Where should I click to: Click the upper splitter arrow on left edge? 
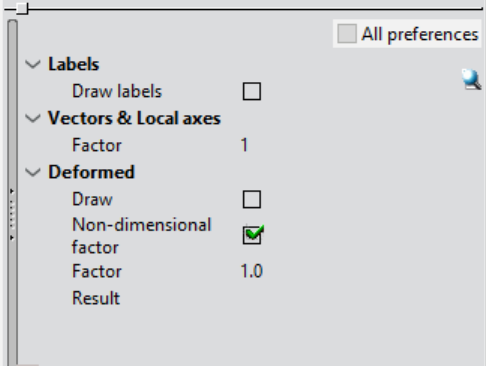point(12,191)
